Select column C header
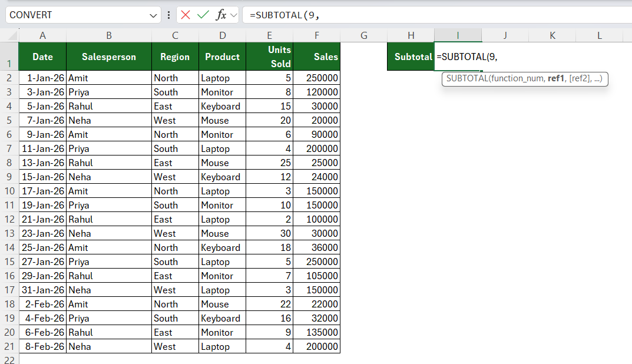 coord(175,35)
